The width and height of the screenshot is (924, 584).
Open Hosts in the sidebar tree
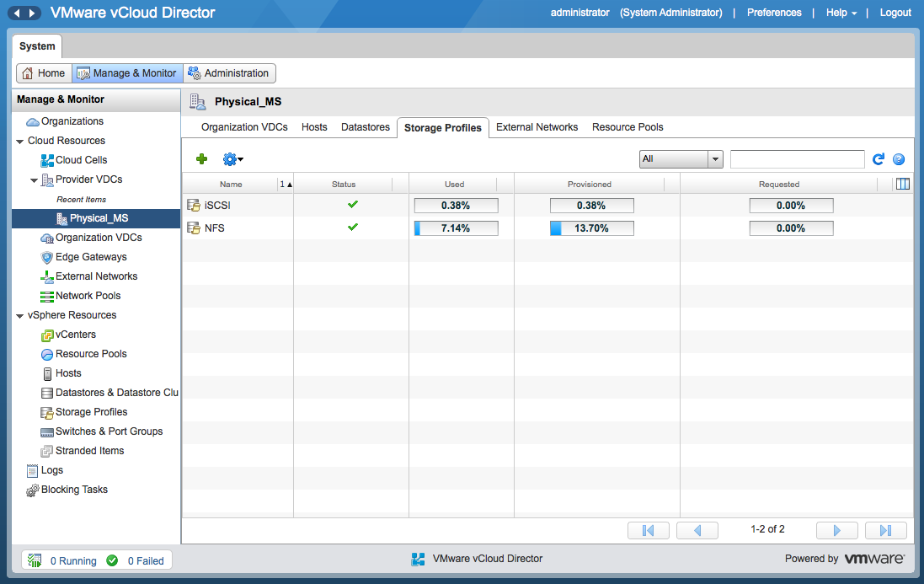pos(67,373)
